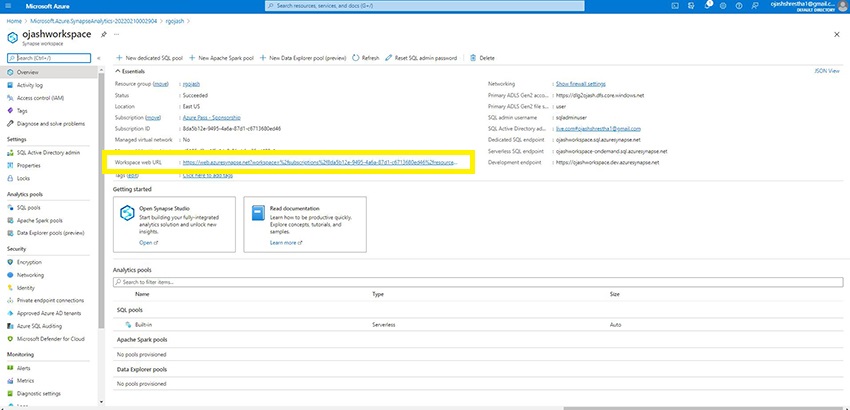Open Microsoft.Azure.SynapseAnalytics deployment breadcrumb

pyautogui.click(x=94, y=21)
